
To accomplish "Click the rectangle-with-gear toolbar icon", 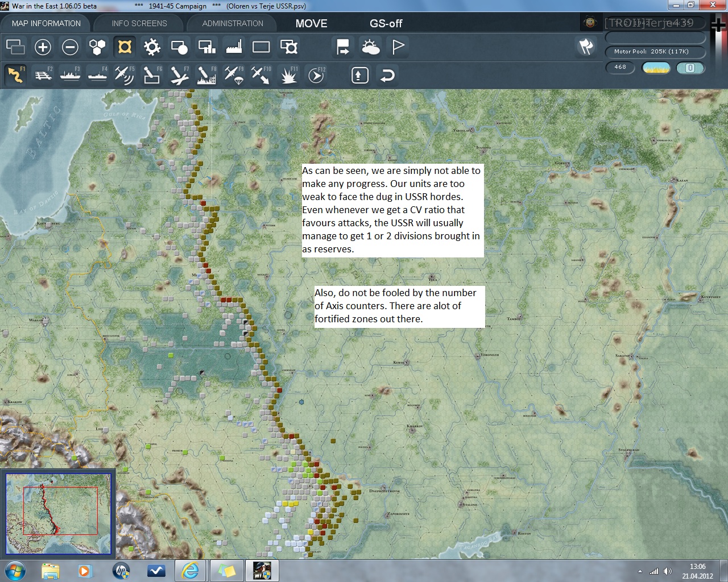I will pyautogui.click(x=288, y=47).
